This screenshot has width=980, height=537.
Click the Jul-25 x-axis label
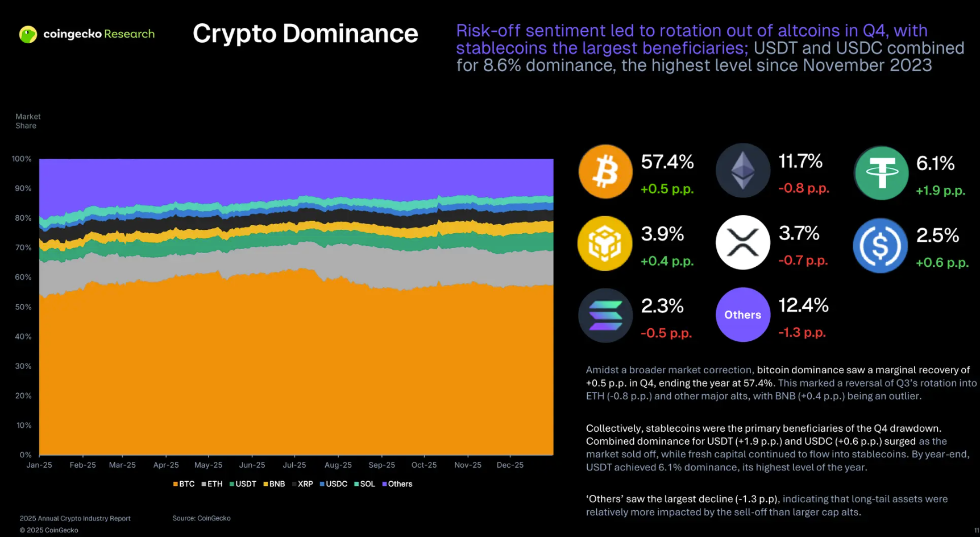[x=294, y=465]
